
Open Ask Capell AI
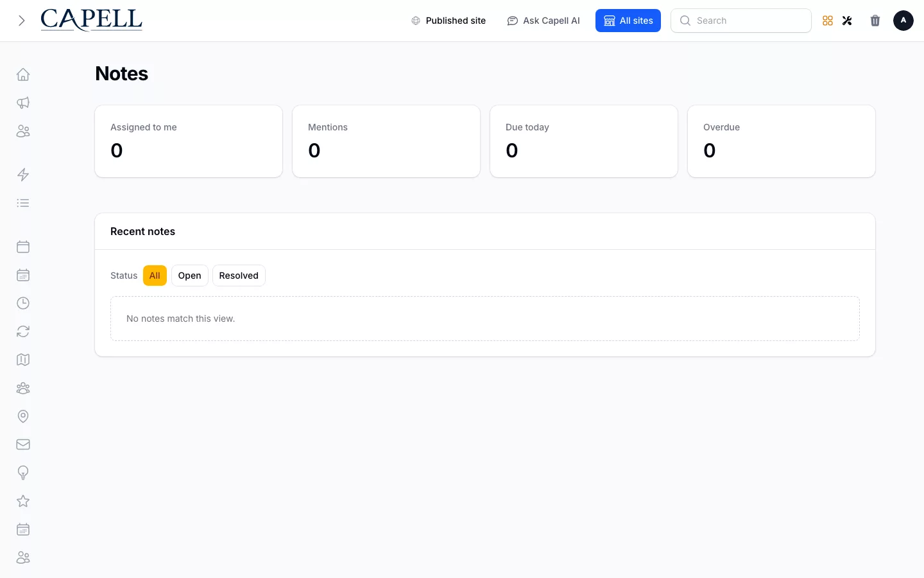(543, 21)
